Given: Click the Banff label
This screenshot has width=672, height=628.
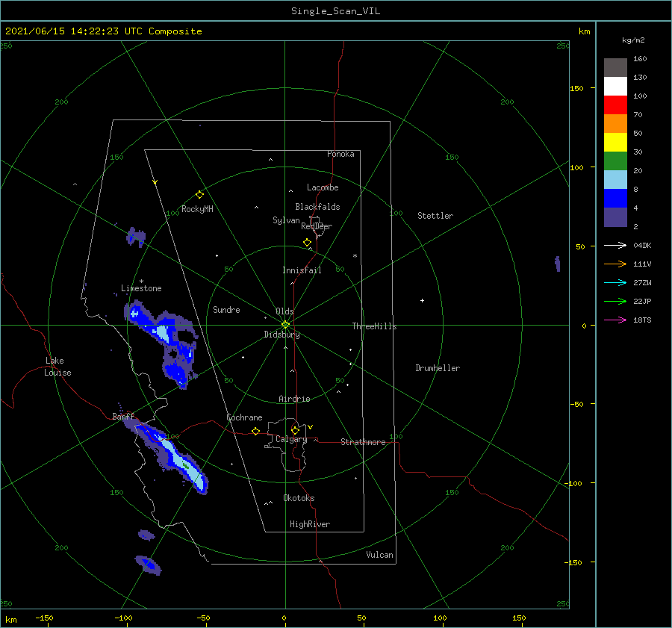Looking at the screenshot, I should [x=123, y=416].
